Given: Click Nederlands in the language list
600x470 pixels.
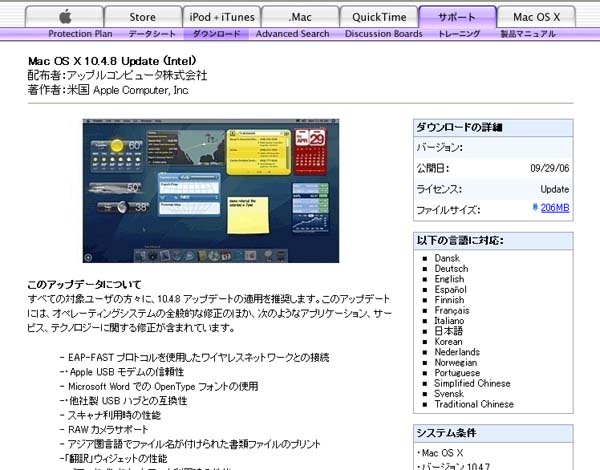Looking at the screenshot, I should tap(457, 352).
